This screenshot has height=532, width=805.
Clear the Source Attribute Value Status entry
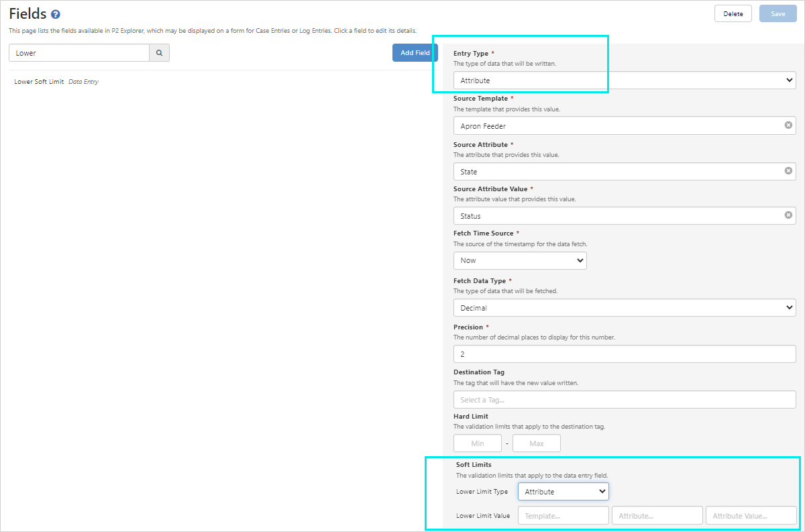[788, 215]
